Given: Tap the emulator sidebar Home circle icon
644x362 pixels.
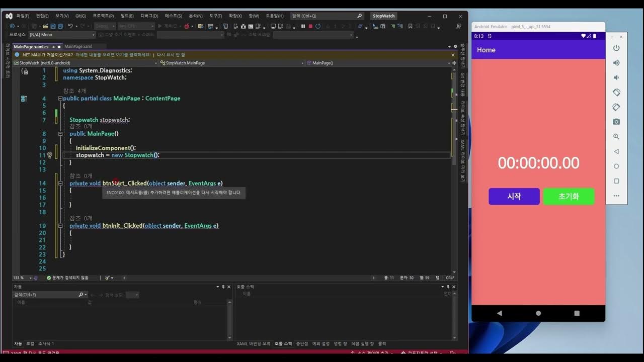Looking at the screenshot, I should point(616,166).
